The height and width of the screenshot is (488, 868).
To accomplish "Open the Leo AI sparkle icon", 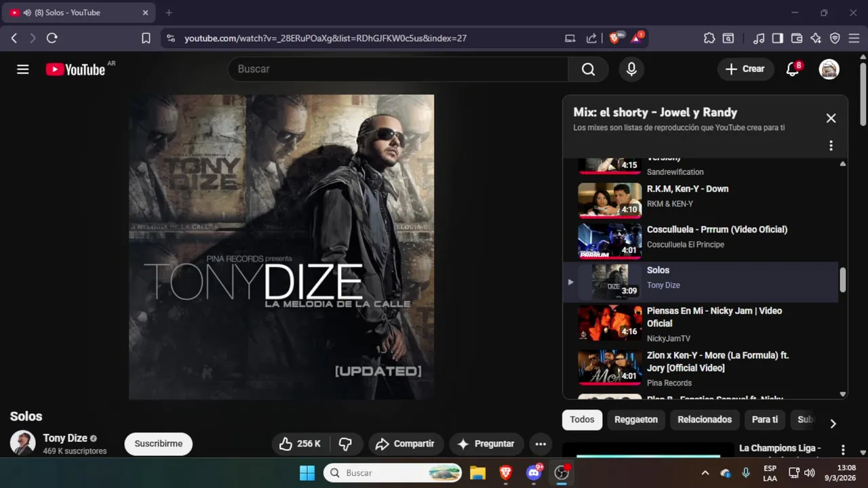I will pyautogui.click(x=816, y=39).
